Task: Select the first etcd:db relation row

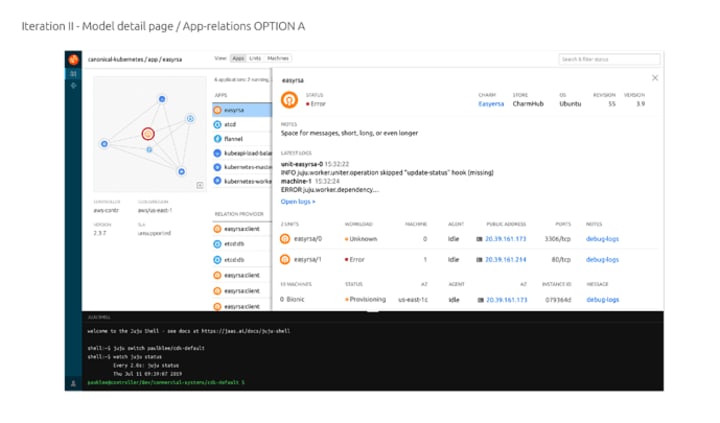Action: (242, 244)
